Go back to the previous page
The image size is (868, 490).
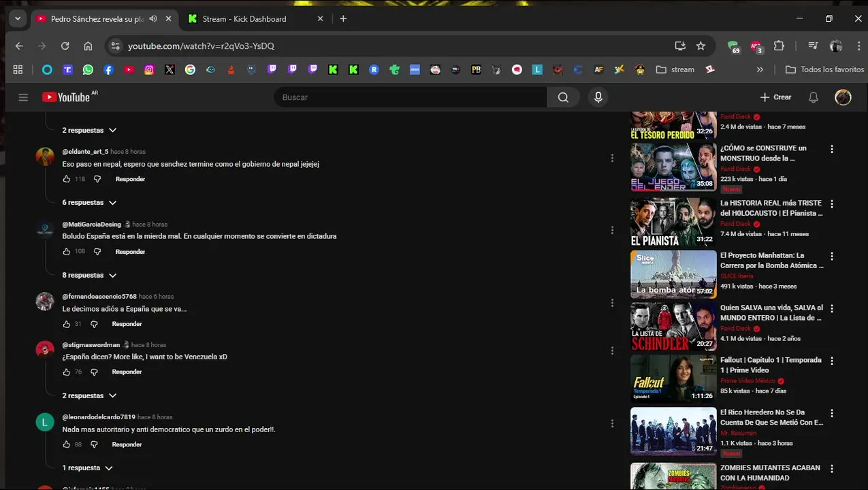pyautogui.click(x=19, y=46)
